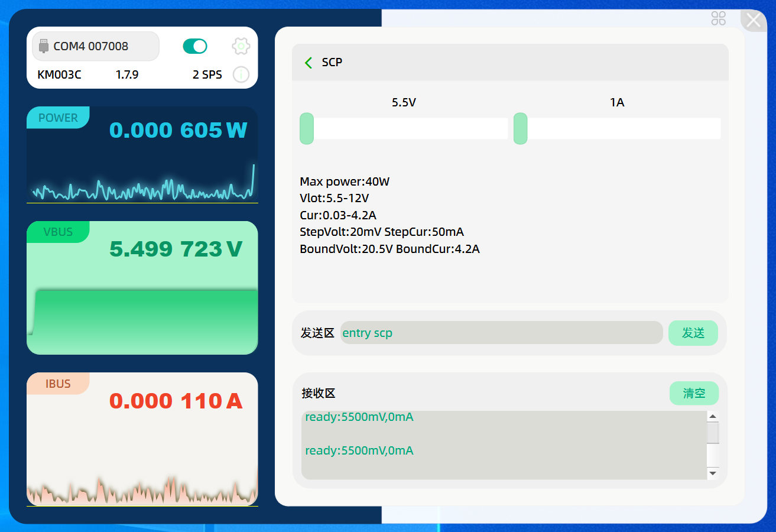Image resolution: width=776 pixels, height=532 pixels.
Task: Open the settings gear icon
Action: point(241,46)
